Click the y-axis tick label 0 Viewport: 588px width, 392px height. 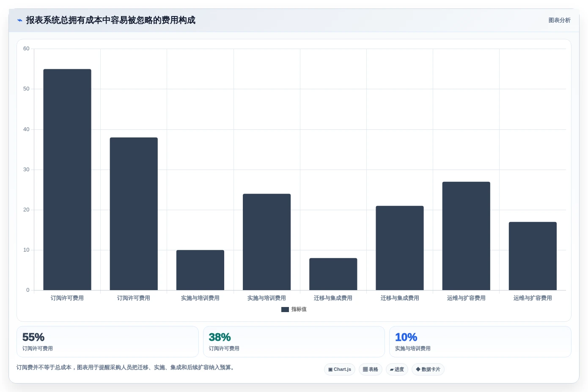click(28, 290)
